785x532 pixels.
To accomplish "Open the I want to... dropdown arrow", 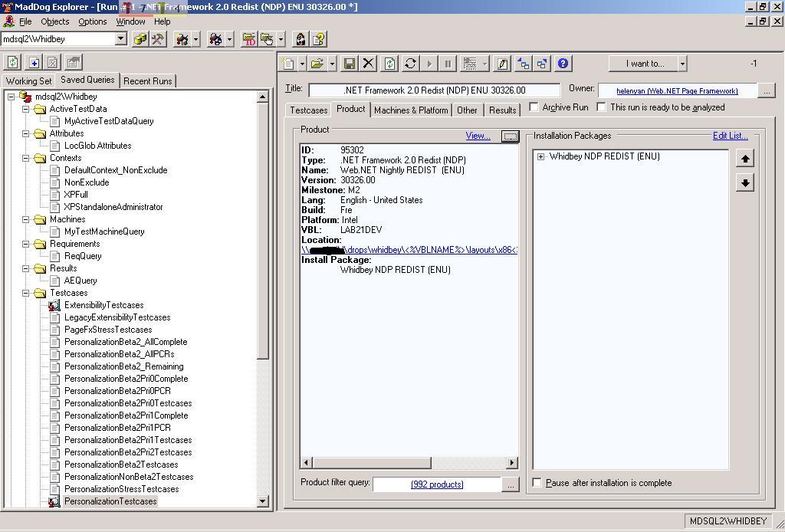I will 682,64.
